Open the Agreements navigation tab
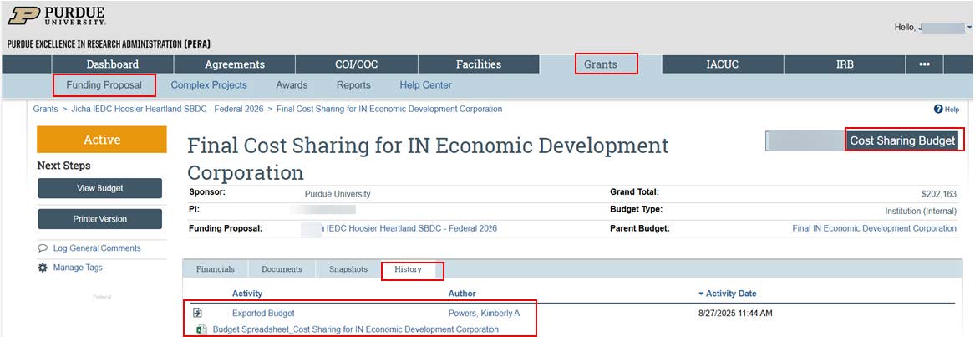 235,64
